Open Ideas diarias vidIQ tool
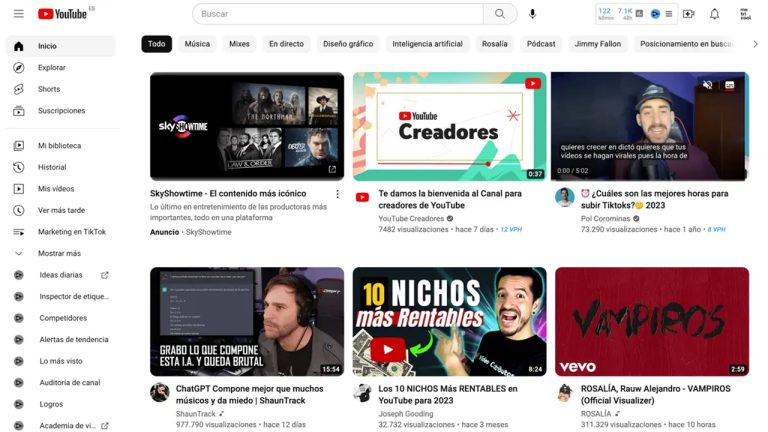The image size is (768, 432). click(x=61, y=275)
